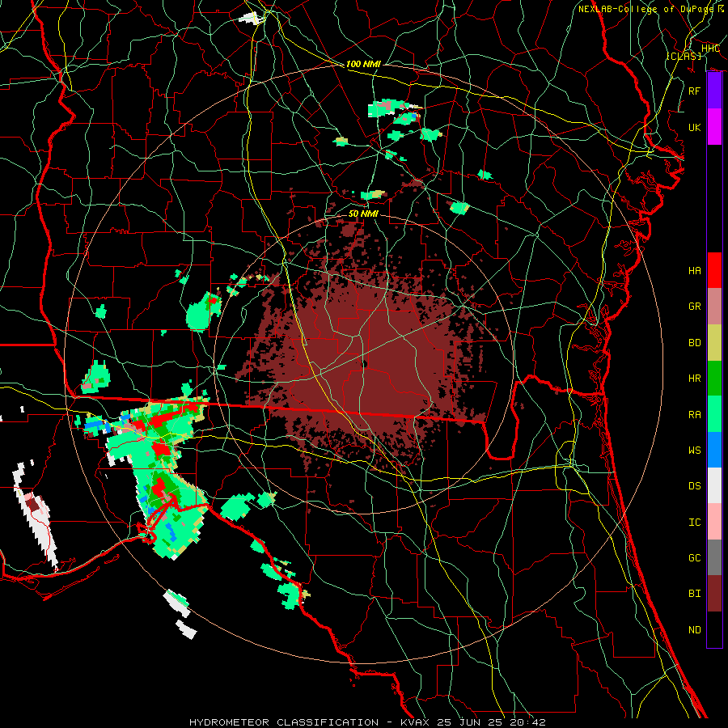Click the magenta UK color swatch
This screenshot has width=728, height=728.
(x=714, y=127)
